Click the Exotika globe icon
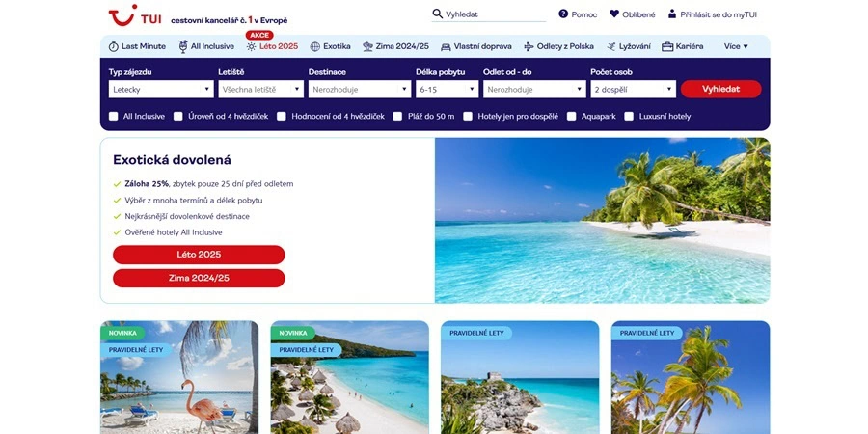The image size is (868, 434). coord(315,46)
